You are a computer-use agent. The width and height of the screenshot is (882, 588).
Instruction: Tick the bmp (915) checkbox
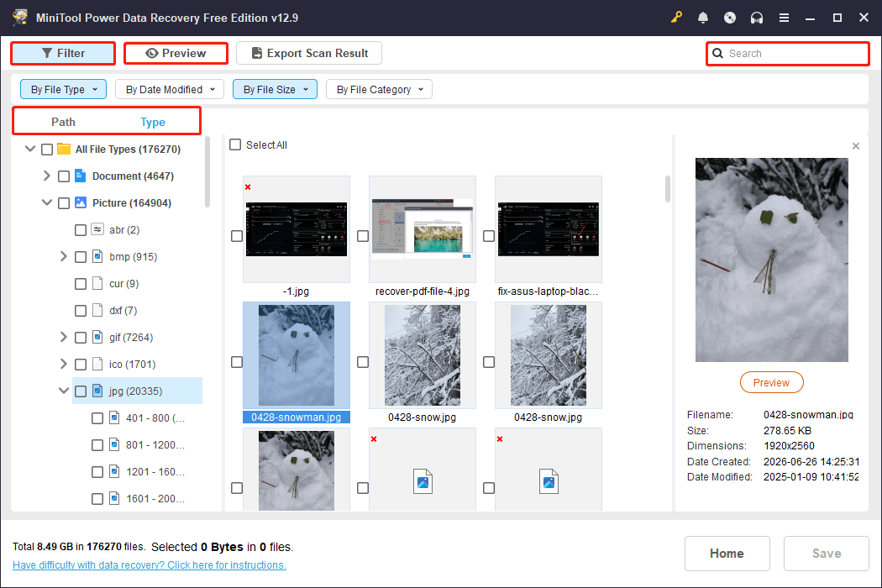click(81, 257)
